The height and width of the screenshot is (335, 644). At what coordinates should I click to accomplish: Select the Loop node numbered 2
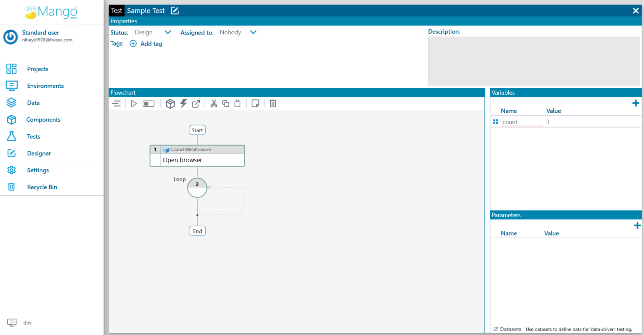click(197, 188)
